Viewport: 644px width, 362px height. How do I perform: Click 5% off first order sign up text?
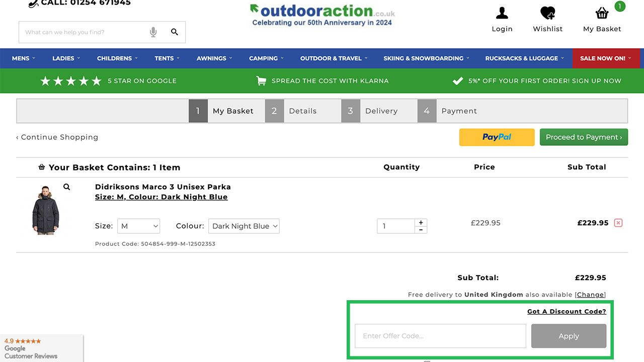click(x=545, y=81)
